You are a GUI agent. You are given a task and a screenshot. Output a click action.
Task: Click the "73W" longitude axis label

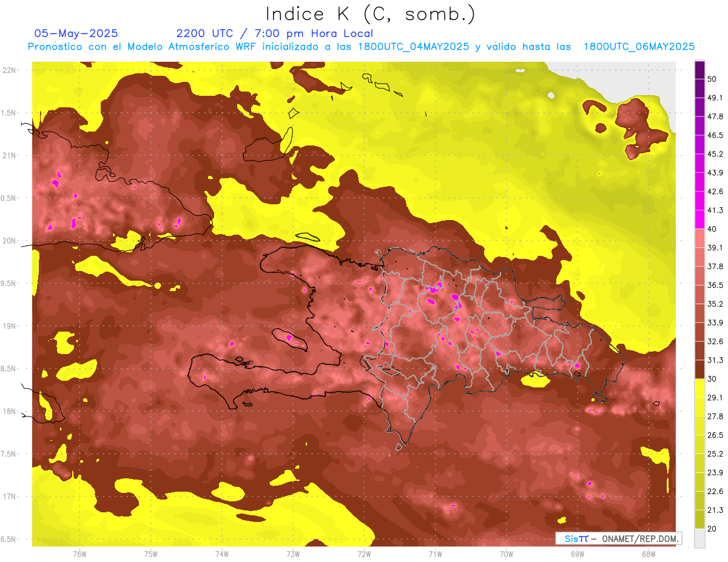293,554
